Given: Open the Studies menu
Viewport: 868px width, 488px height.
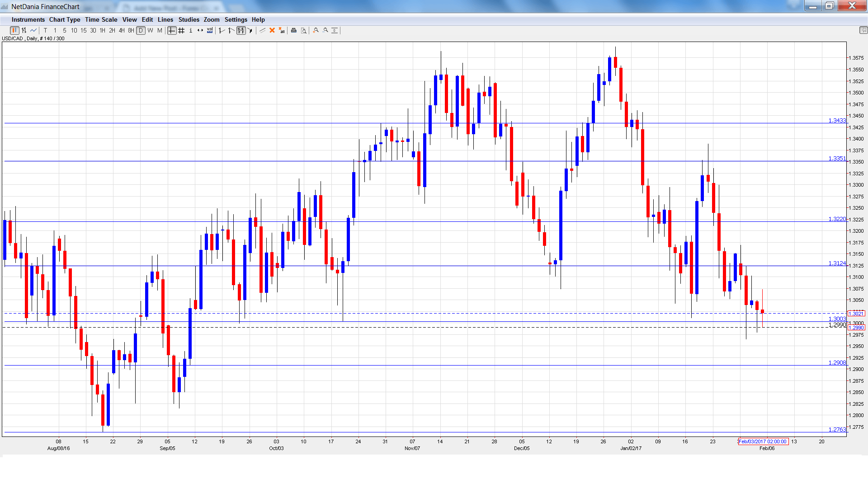Looking at the screenshot, I should 189,19.
